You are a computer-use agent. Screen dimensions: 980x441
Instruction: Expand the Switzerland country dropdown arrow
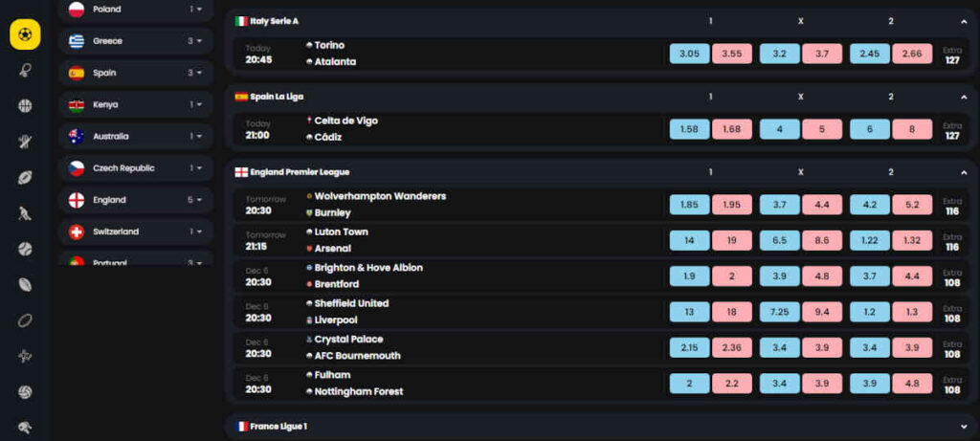click(x=199, y=232)
